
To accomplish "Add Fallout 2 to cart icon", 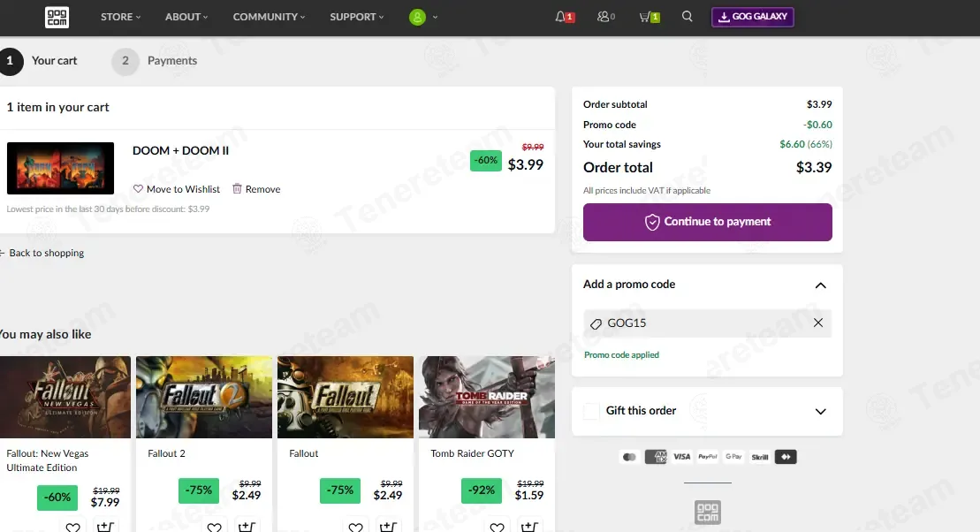I will (247, 527).
